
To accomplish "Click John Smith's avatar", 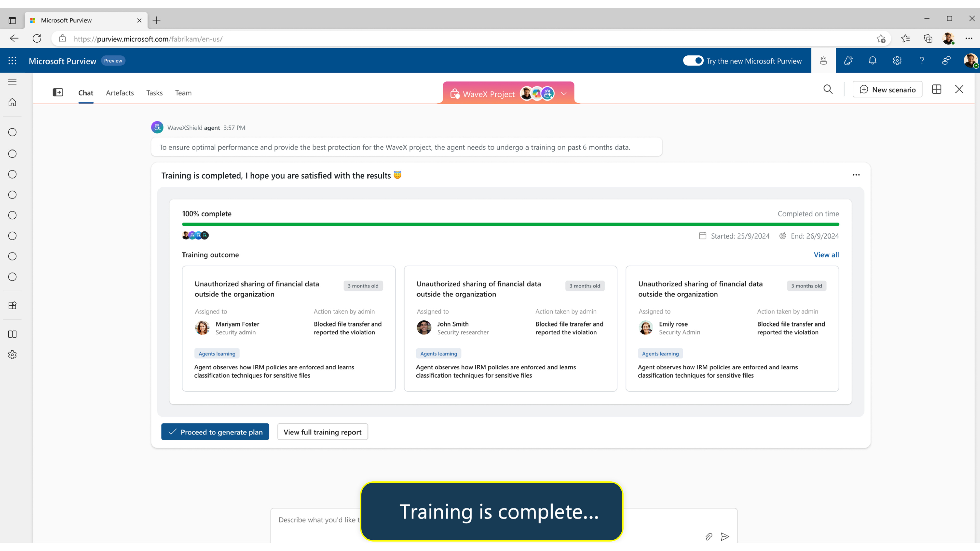I will [424, 327].
